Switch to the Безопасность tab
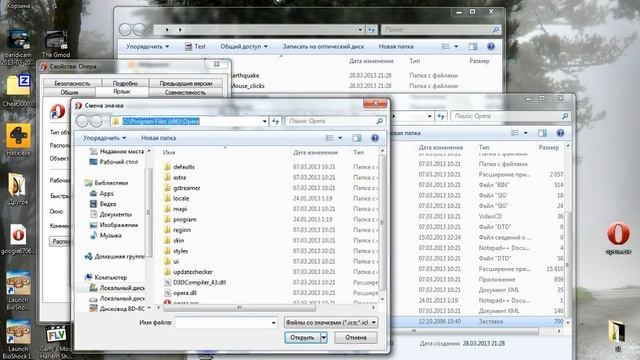 click(72, 83)
